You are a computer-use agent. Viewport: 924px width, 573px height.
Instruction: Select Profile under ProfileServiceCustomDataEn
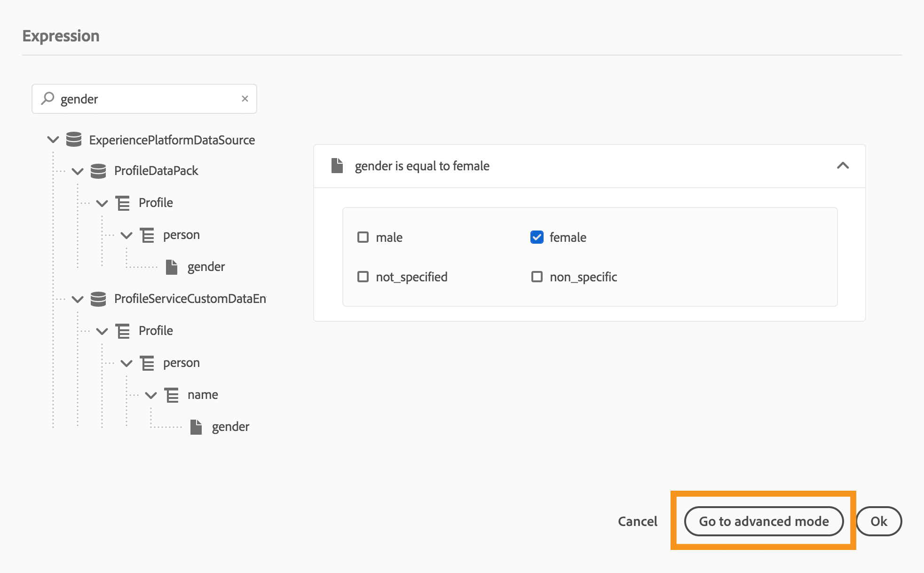click(x=156, y=331)
